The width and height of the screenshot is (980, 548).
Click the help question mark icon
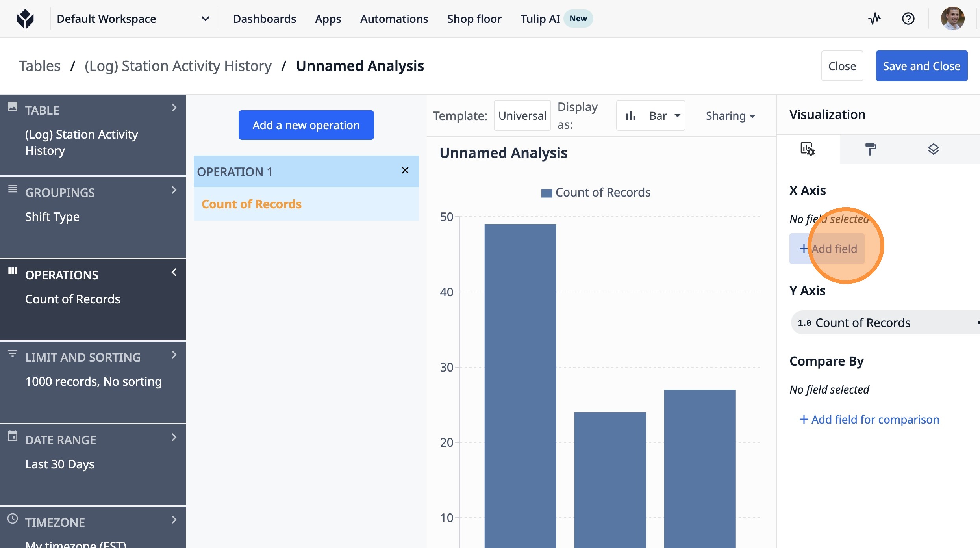908,19
